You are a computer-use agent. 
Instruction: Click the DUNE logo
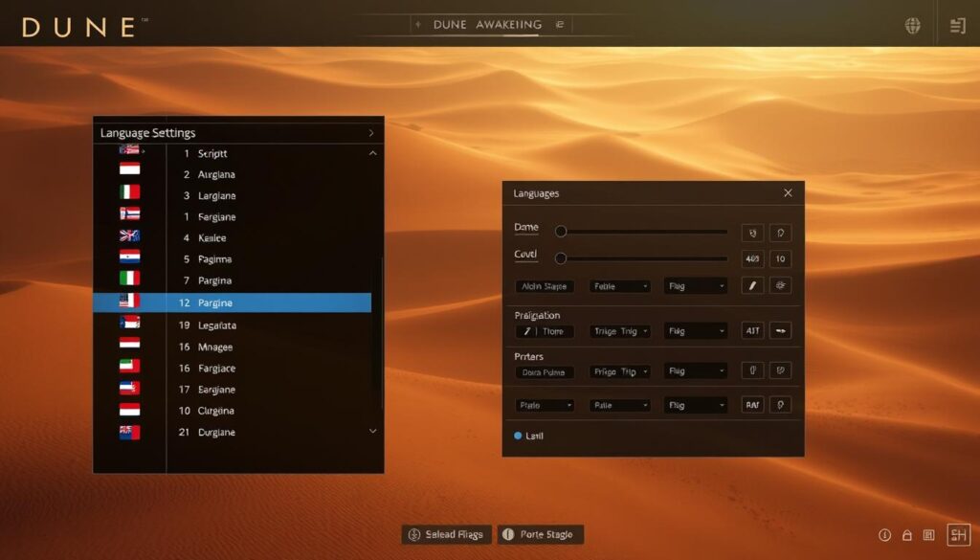coord(80,28)
